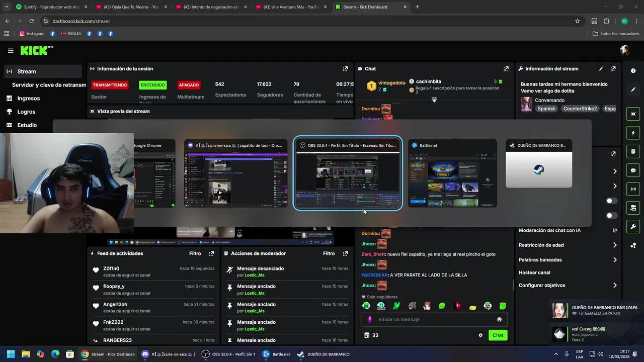Select Stream in the left navigation
Image resolution: width=644 pixels, height=362 pixels.
(42, 71)
